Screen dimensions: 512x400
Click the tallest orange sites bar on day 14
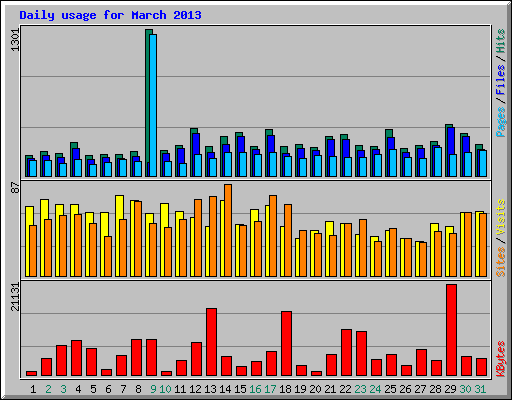228,230
